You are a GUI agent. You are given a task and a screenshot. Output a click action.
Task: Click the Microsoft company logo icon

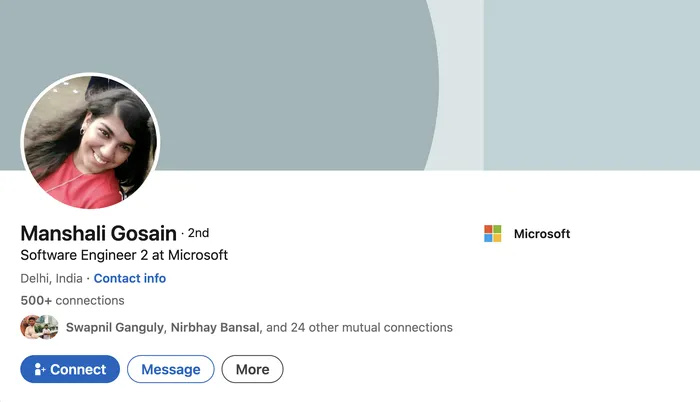pos(492,234)
